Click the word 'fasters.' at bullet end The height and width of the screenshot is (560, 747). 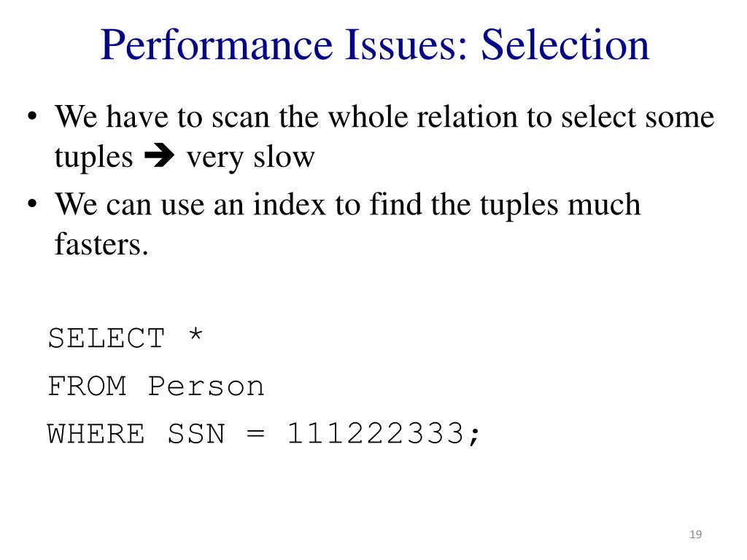pyautogui.click(x=101, y=244)
